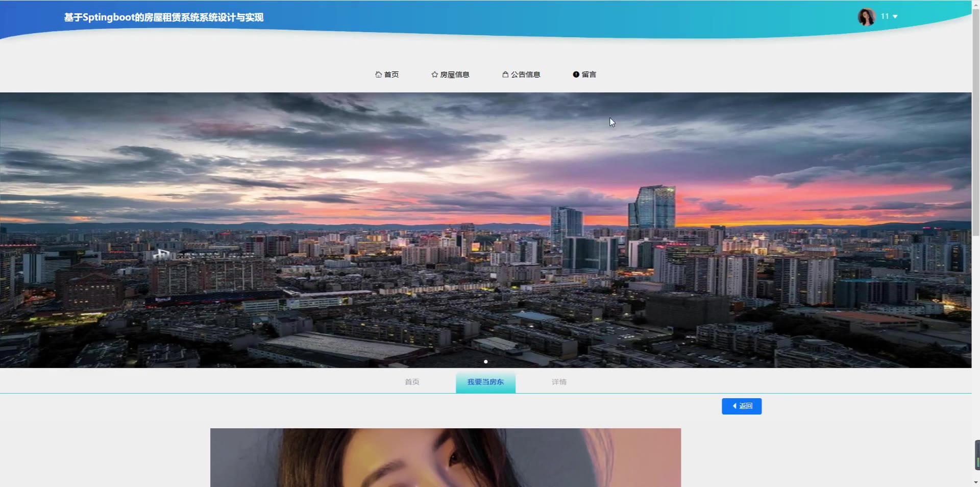
Task: Open the 房屋信息 navigation menu item
Action: 450,75
